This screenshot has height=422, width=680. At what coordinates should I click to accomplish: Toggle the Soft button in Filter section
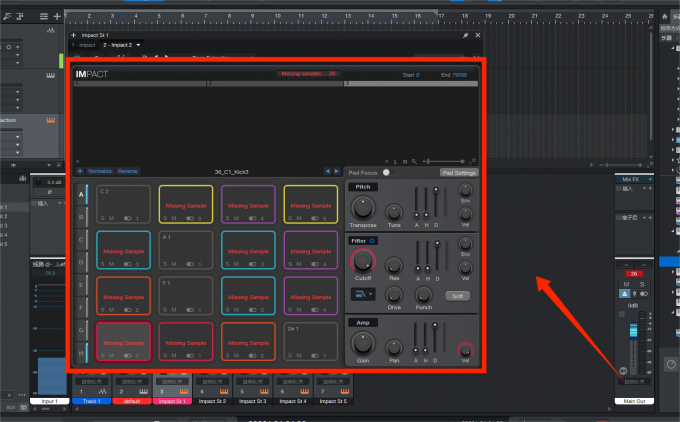[x=458, y=296]
